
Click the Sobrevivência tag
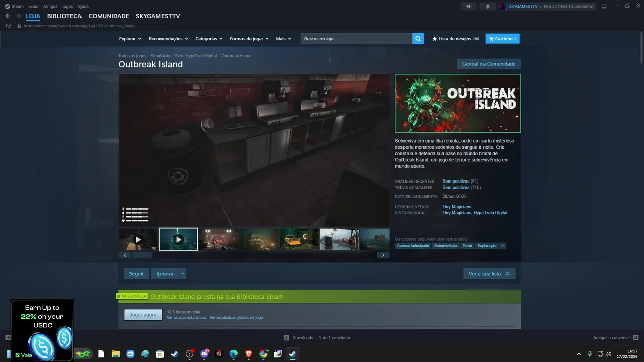point(446,246)
